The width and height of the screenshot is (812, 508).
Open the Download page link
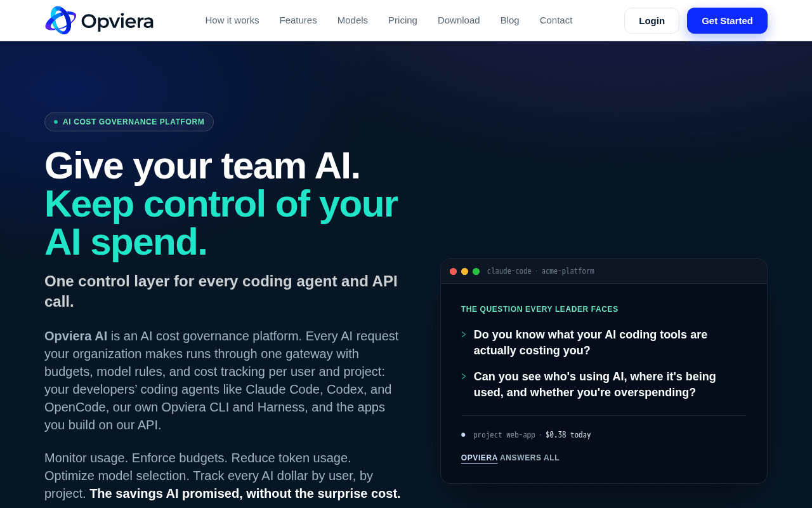click(x=459, y=20)
